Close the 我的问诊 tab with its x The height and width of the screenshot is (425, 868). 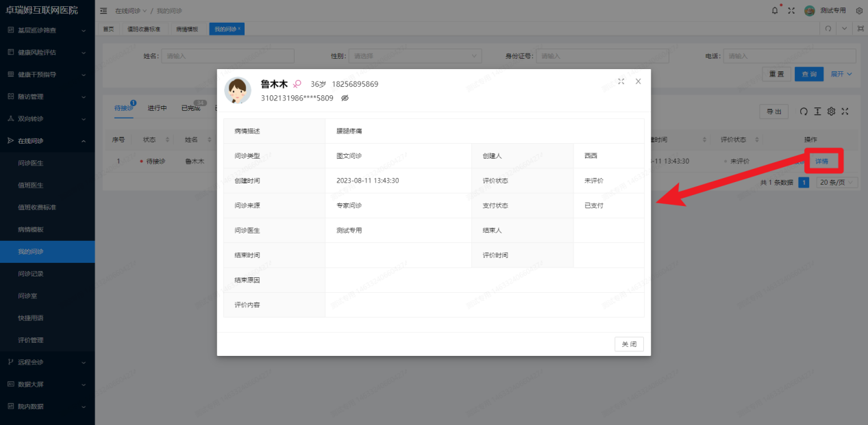pos(239,29)
